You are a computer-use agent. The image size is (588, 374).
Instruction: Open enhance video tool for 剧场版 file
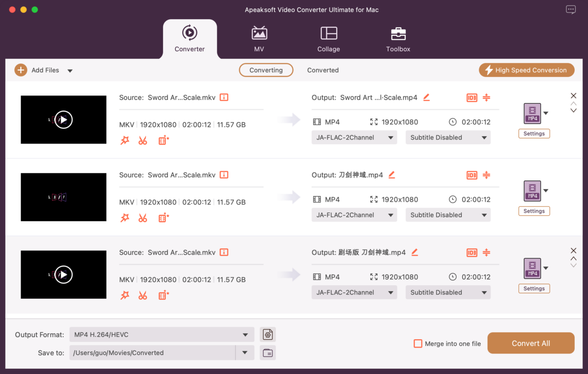click(164, 295)
